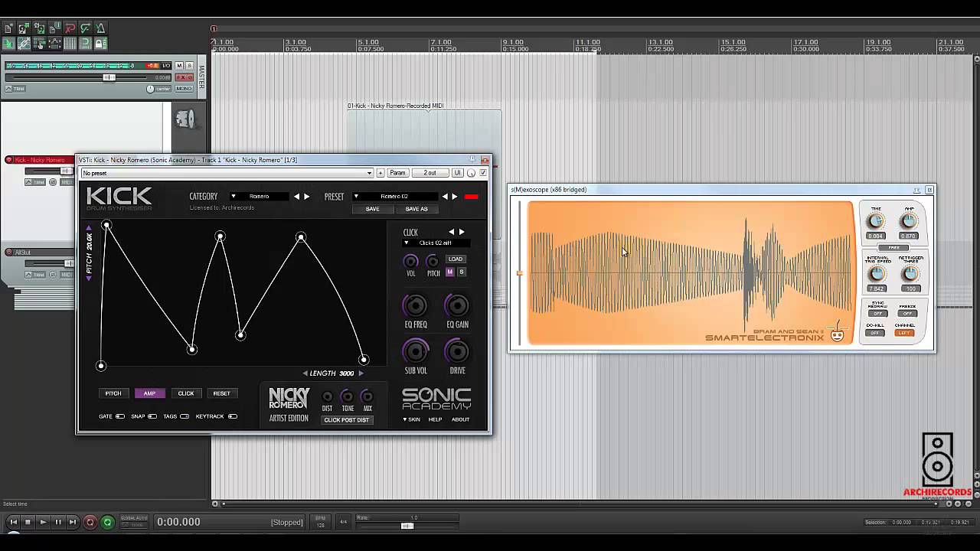Click the master volume fader handle

(x=109, y=77)
